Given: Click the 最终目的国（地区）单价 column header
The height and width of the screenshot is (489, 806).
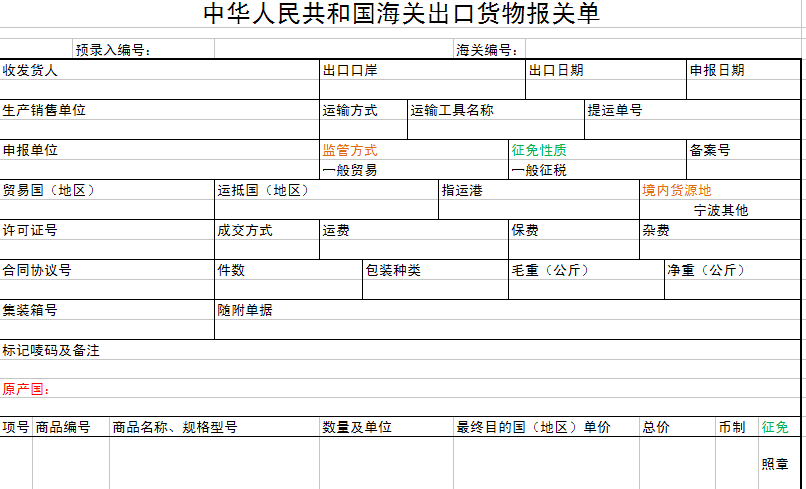Looking at the screenshot, I should pyautogui.click(x=546, y=427).
